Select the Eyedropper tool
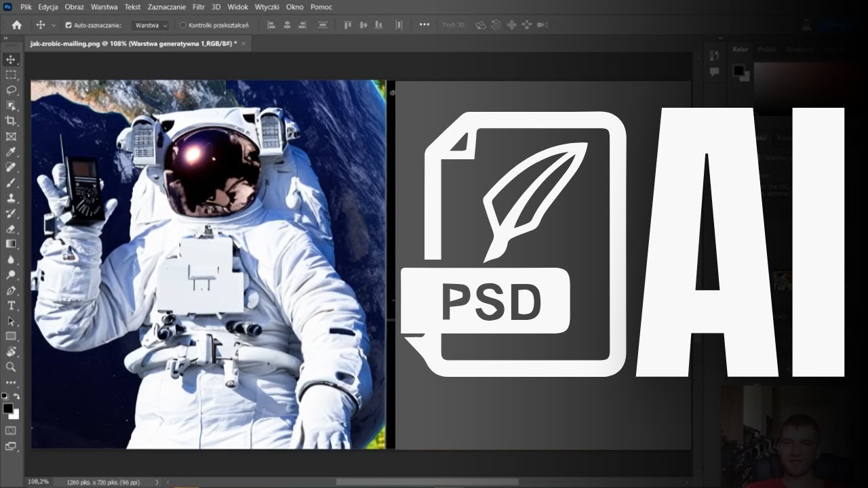Screen dimensions: 868x488 [11, 152]
